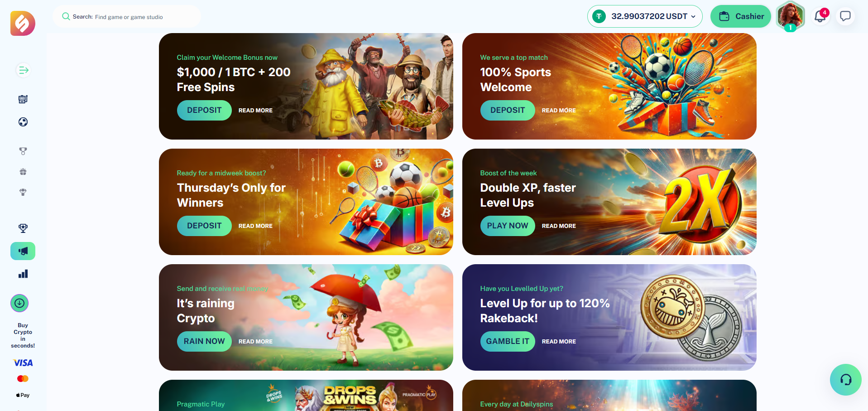Open the chat speech bubble icon
The image size is (868, 411).
pos(845,17)
